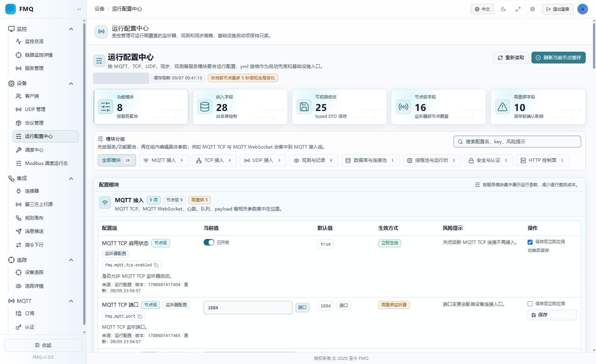Select the 全部模块 filter tab

pyautogui.click(x=116, y=160)
